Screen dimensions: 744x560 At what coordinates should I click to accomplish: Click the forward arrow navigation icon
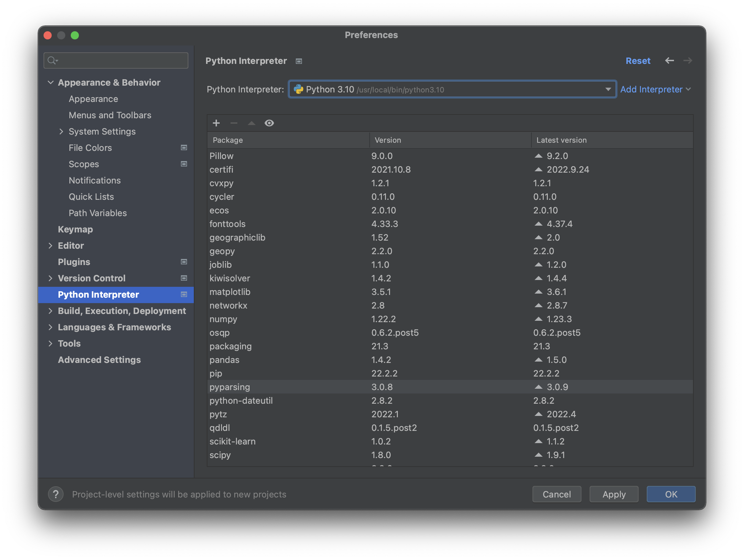pos(688,60)
